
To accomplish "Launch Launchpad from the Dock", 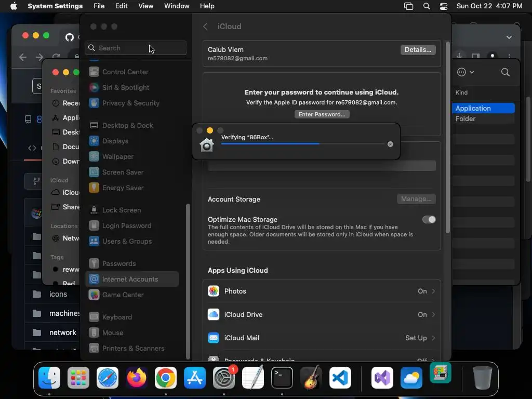I will pos(78,378).
